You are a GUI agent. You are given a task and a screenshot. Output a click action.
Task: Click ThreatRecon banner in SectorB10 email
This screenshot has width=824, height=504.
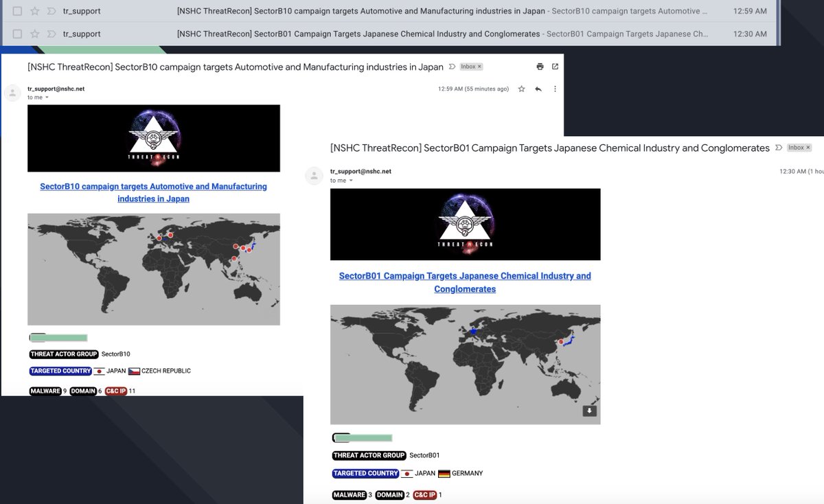154,138
